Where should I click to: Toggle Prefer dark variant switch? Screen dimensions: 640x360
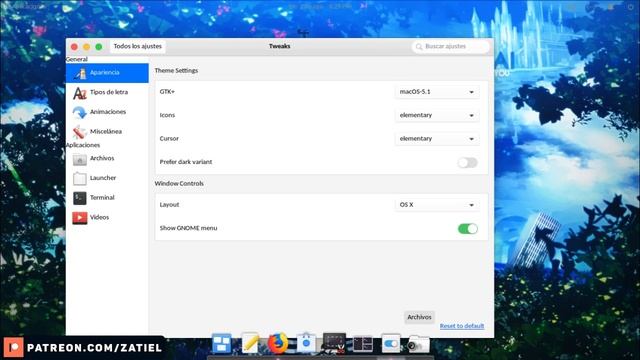click(467, 162)
